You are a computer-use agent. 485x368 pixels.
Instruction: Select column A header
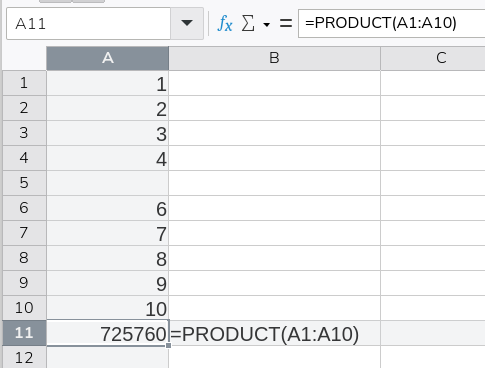pyautogui.click(x=108, y=58)
